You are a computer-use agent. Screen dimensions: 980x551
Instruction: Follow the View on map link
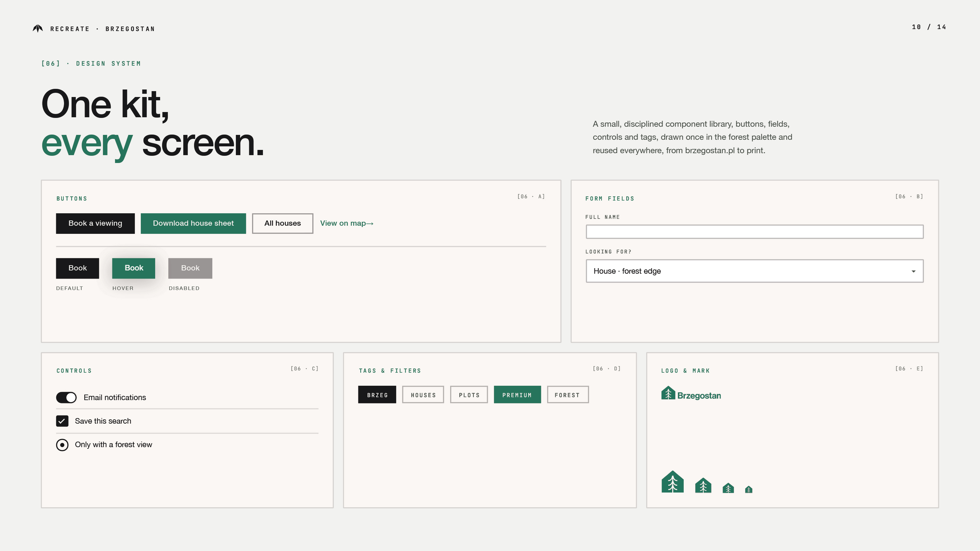tap(347, 223)
